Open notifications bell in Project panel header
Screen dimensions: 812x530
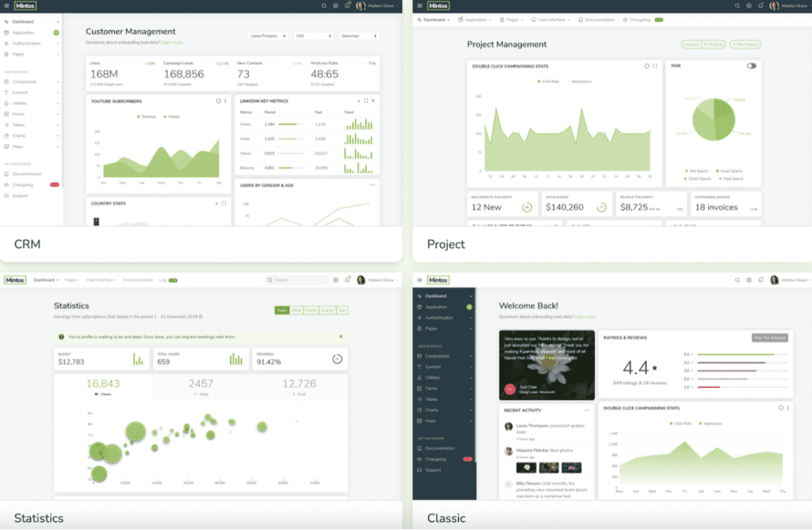(x=760, y=6)
